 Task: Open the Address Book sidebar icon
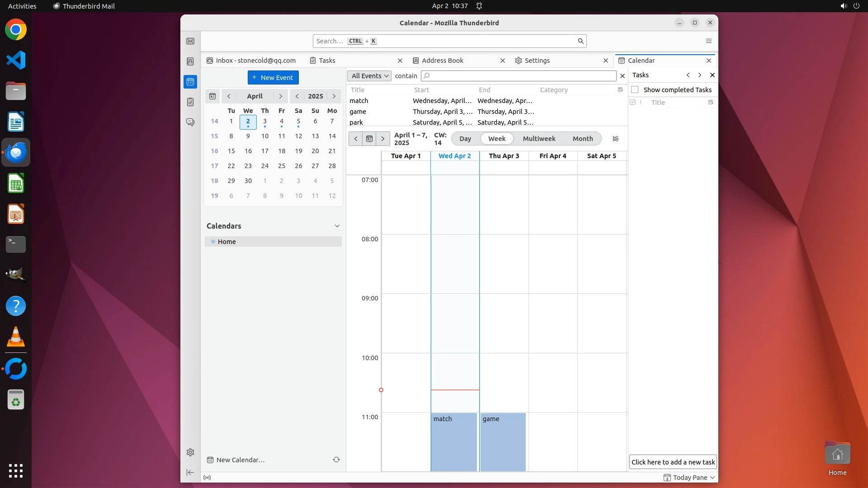pyautogui.click(x=190, y=61)
